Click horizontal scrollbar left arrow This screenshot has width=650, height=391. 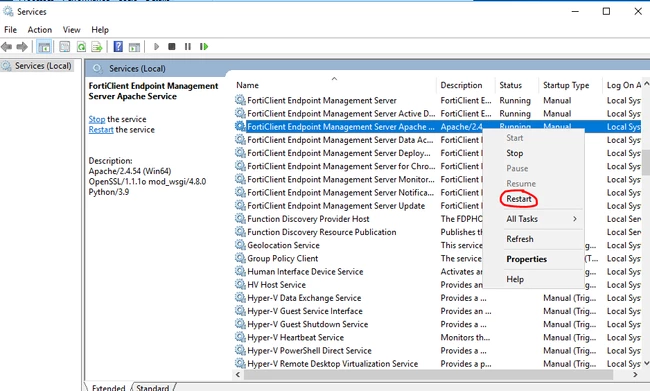pos(238,375)
